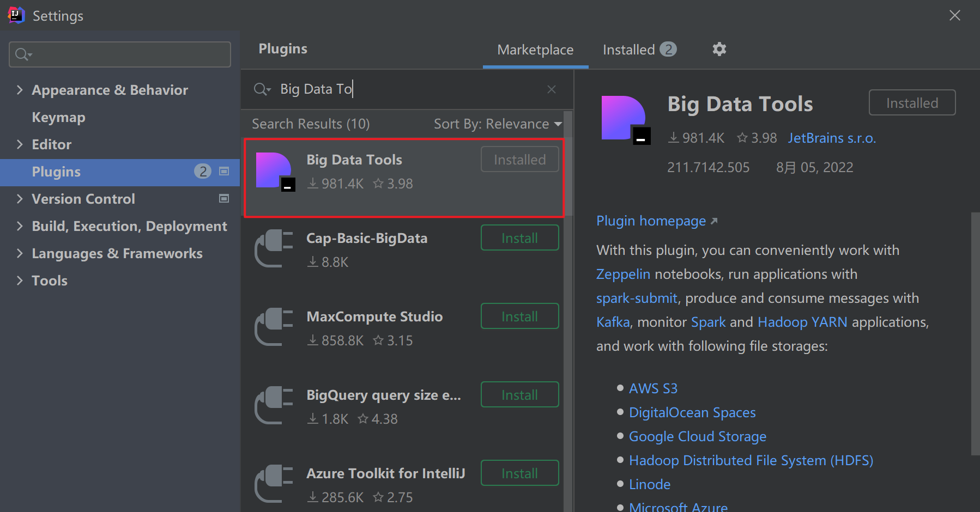Install the Cap-Basic-BigData plugin
The image size is (980, 512).
[x=520, y=238]
